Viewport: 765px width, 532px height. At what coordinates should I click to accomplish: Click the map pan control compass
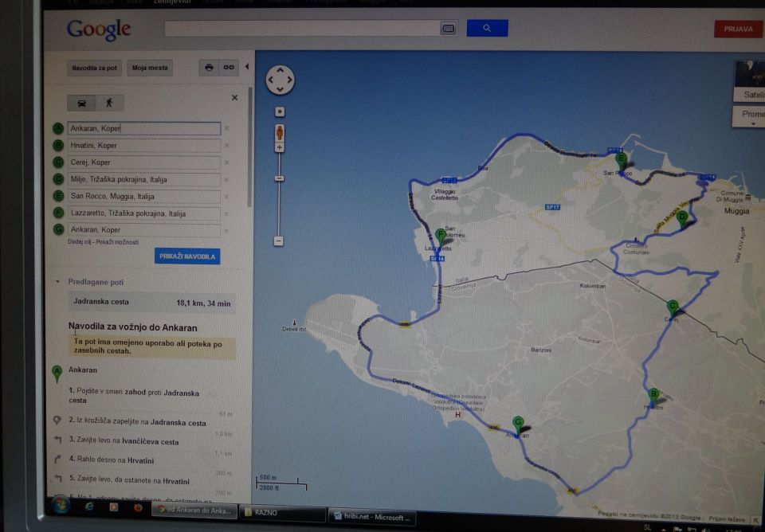[x=280, y=80]
